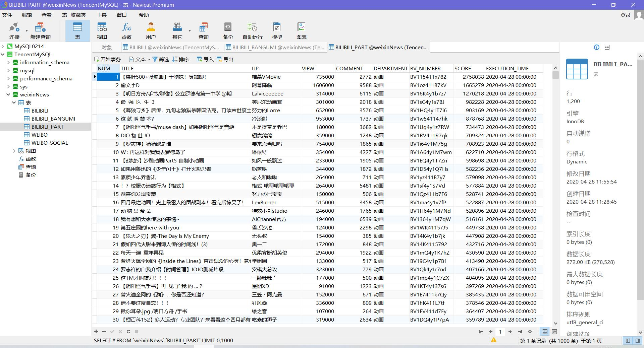
Task: Open the 文件 menu
Action: [x=7, y=15]
